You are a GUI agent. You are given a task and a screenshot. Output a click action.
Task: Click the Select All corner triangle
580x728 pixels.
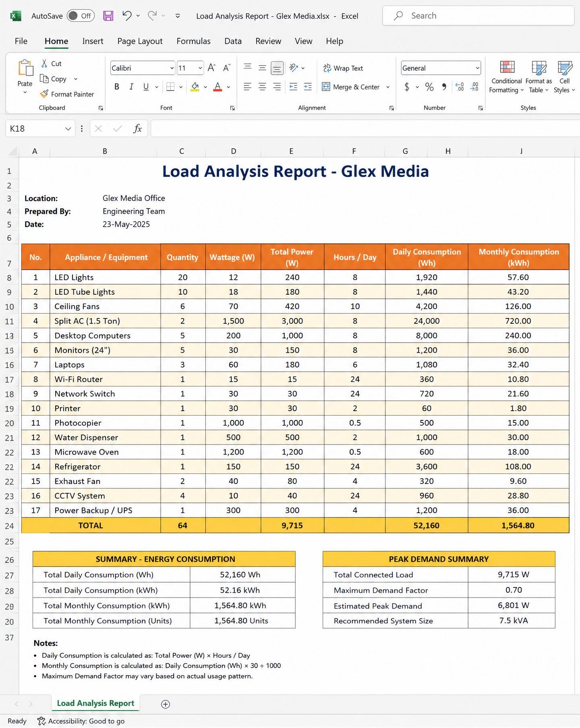(x=13, y=151)
